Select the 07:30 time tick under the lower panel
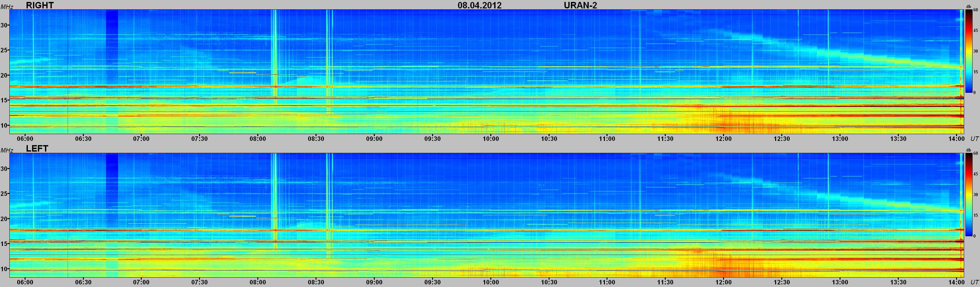 [199, 282]
